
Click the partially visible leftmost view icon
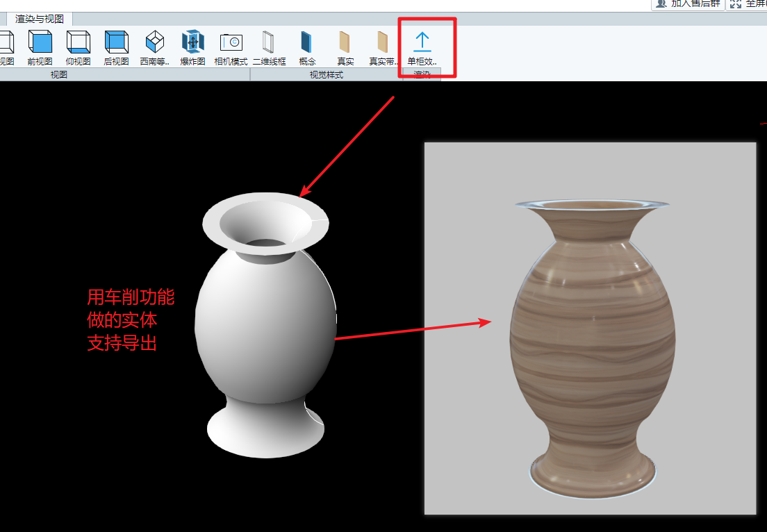pyautogui.click(x=6, y=47)
